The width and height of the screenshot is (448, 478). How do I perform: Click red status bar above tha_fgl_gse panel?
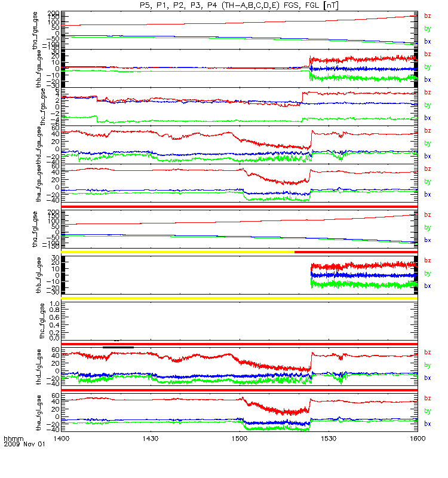pos(240,207)
